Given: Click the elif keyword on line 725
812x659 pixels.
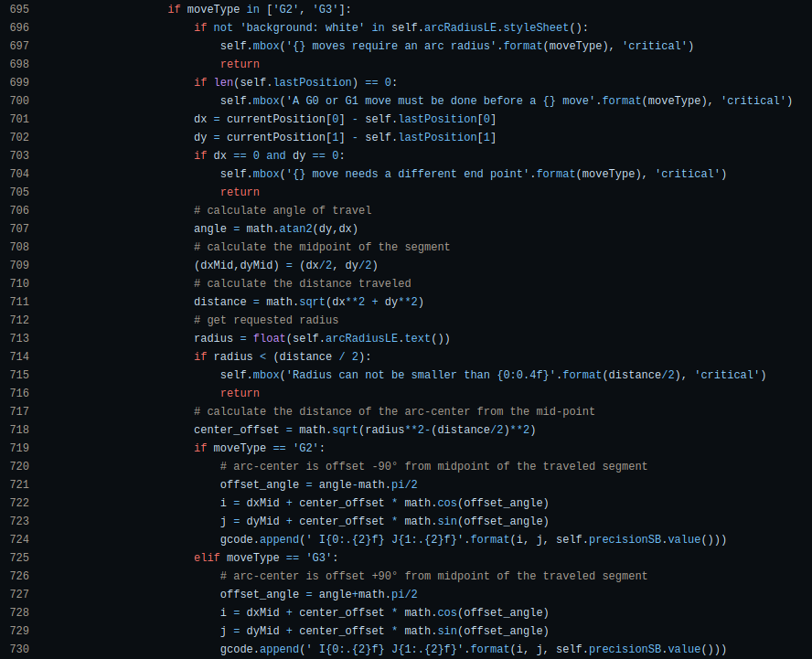Looking at the screenshot, I should (207, 558).
